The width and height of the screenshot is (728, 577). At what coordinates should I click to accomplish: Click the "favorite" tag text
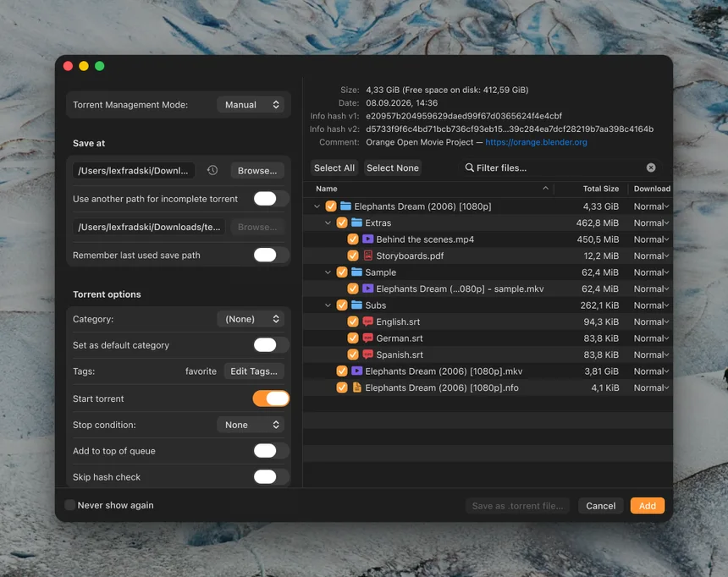click(x=201, y=371)
